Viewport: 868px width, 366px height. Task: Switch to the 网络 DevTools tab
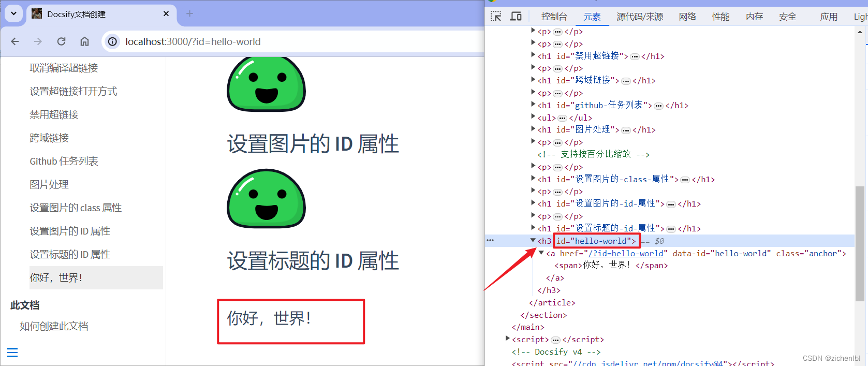[687, 17]
